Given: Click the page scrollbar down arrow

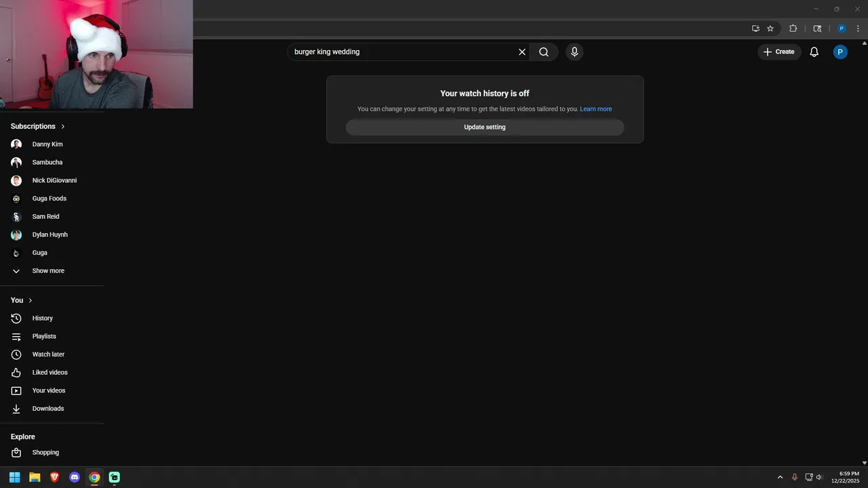Looking at the screenshot, I should (x=864, y=463).
